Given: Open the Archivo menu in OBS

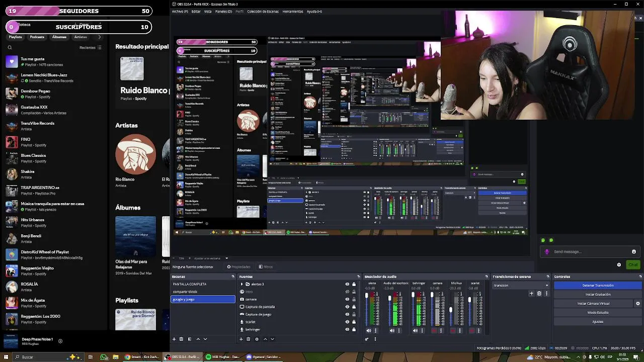Looking at the screenshot, I should (180, 11).
